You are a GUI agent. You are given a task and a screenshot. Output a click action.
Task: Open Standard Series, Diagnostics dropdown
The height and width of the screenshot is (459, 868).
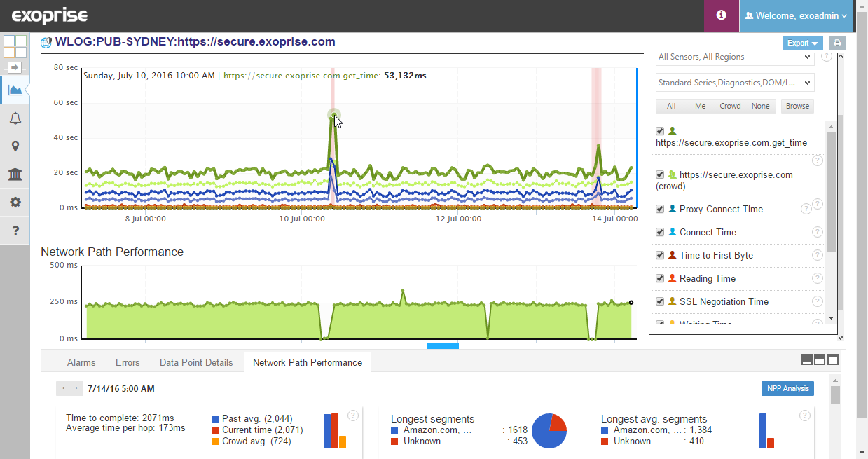(x=735, y=83)
